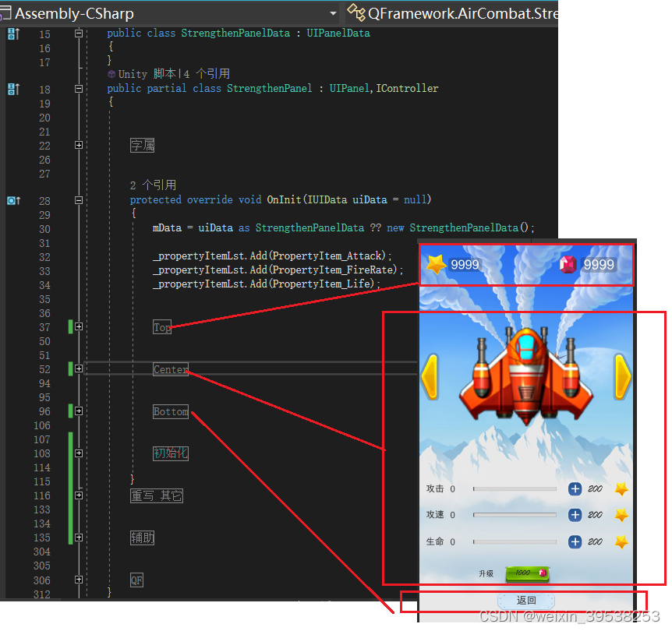This screenshot has width=672, height=631.
Task: Click PropertyItem_Attack in line 32
Action: (x=327, y=256)
